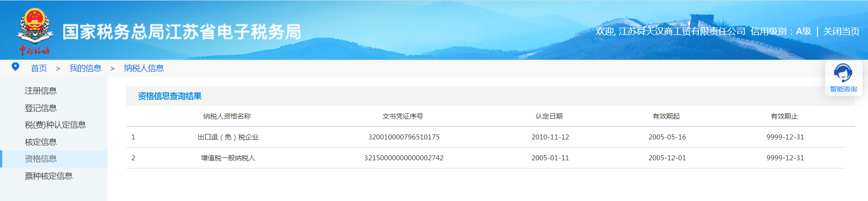Screen dimensions: 868x201
Task: Click 纳税人信息 breadcrumb link
Action: tap(144, 68)
